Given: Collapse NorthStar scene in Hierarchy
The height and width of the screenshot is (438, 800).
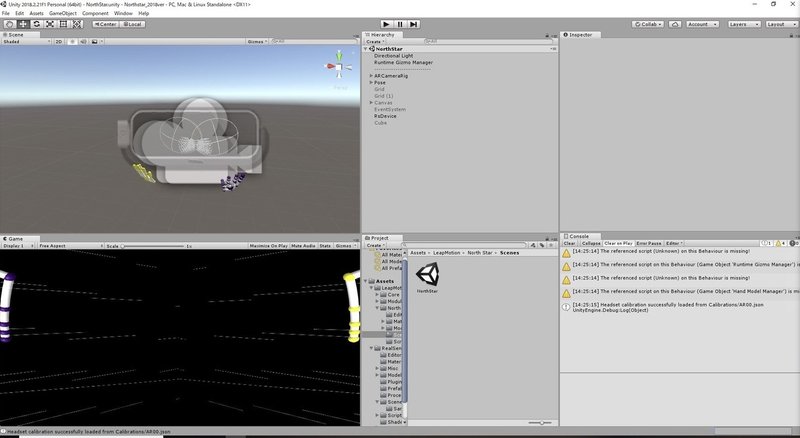Looking at the screenshot, I should [x=366, y=48].
